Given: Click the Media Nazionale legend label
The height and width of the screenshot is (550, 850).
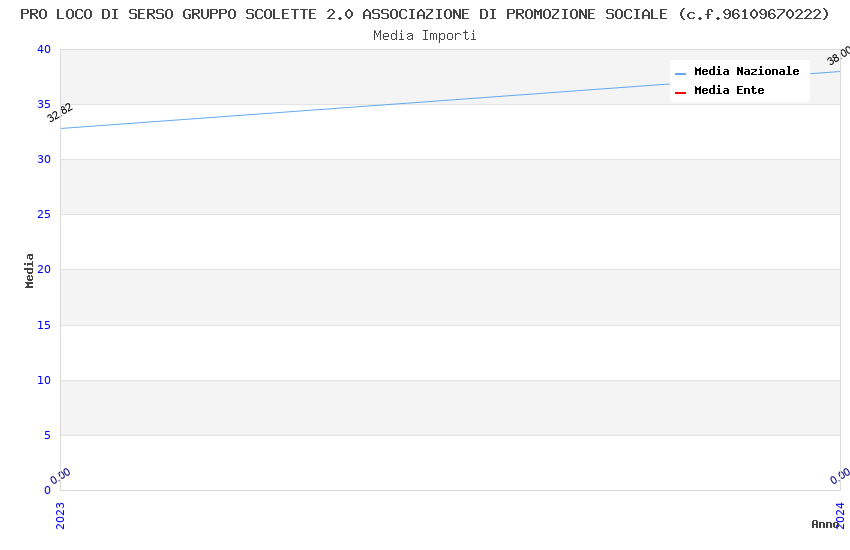Looking at the screenshot, I should click(746, 72).
